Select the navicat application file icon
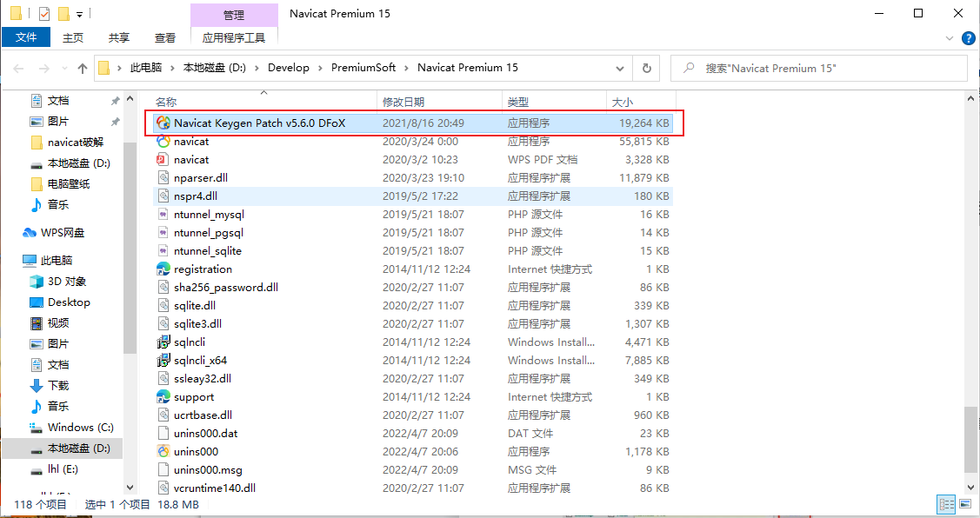Viewport: 980px width, 518px height. click(x=163, y=141)
